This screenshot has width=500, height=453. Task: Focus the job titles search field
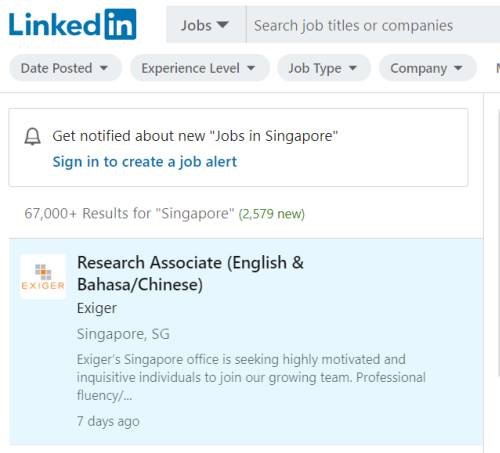pyautogui.click(x=373, y=25)
